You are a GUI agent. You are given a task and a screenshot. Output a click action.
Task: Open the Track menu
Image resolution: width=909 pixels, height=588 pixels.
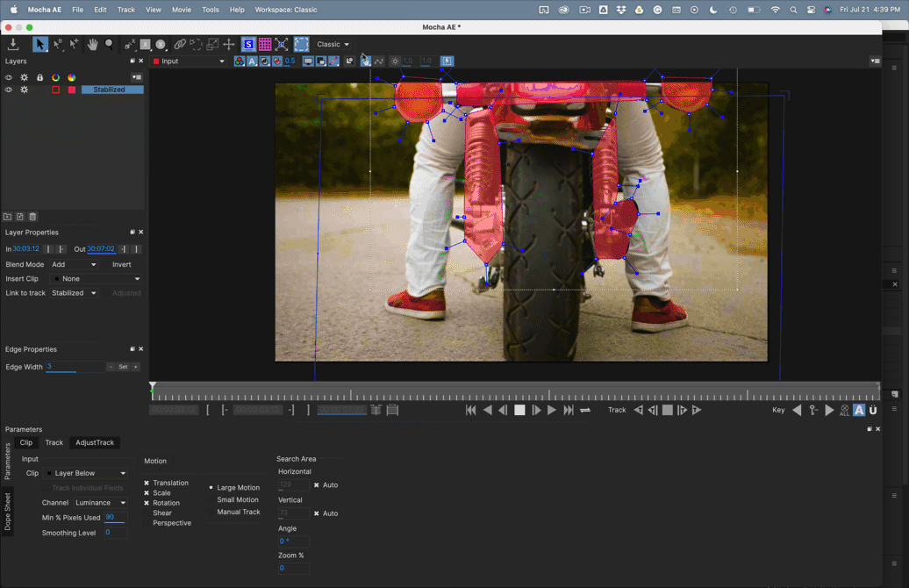[125, 10]
